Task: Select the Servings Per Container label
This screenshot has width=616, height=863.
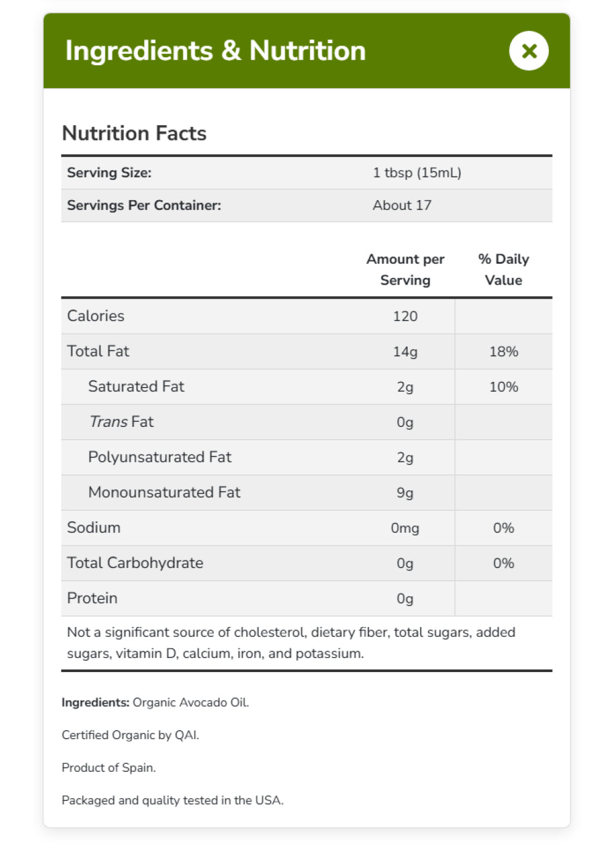Action: (144, 205)
